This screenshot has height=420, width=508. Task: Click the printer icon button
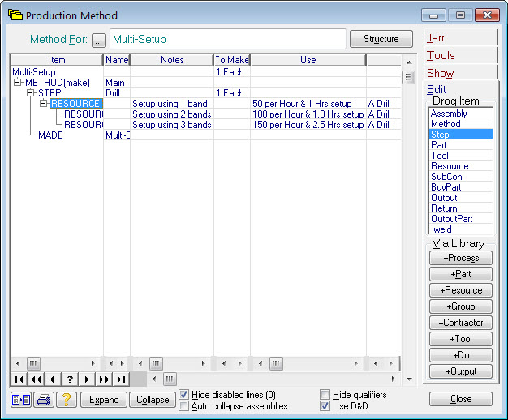point(43,400)
